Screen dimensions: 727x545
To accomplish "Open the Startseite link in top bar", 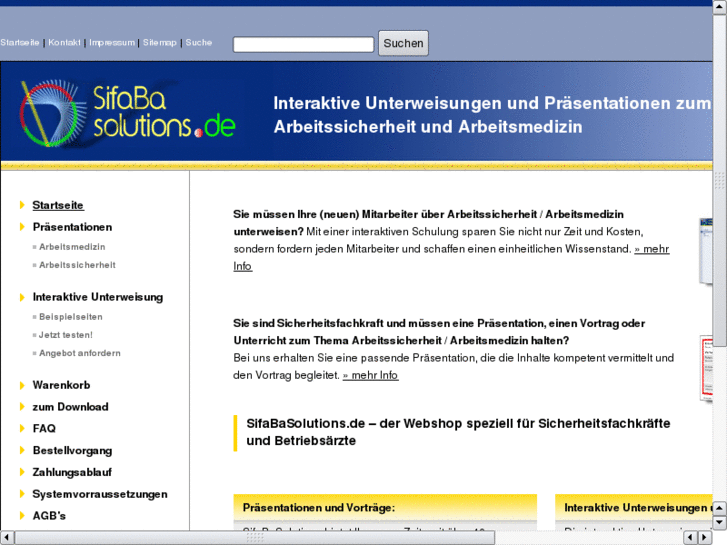I will coord(20,43).
